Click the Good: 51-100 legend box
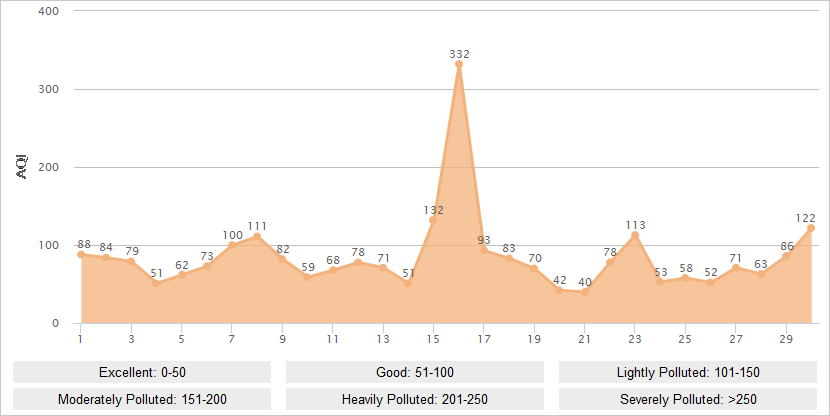 (414, 372)
